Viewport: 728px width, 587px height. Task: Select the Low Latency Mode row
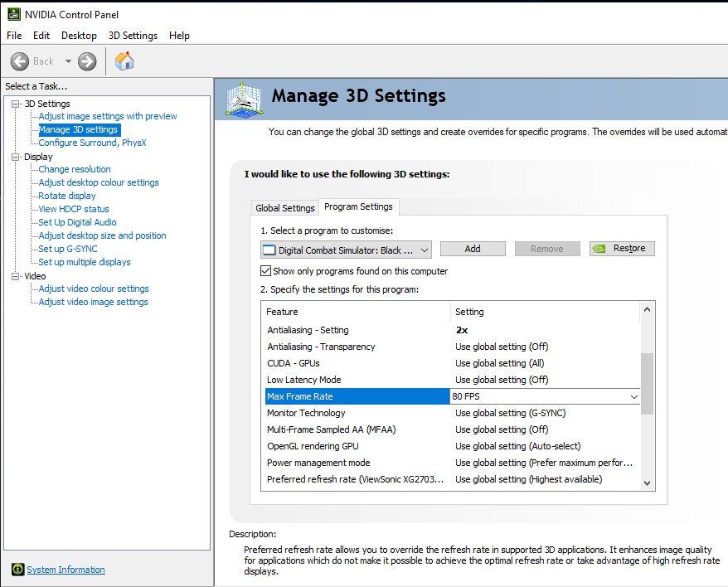(x=453, y=380)
